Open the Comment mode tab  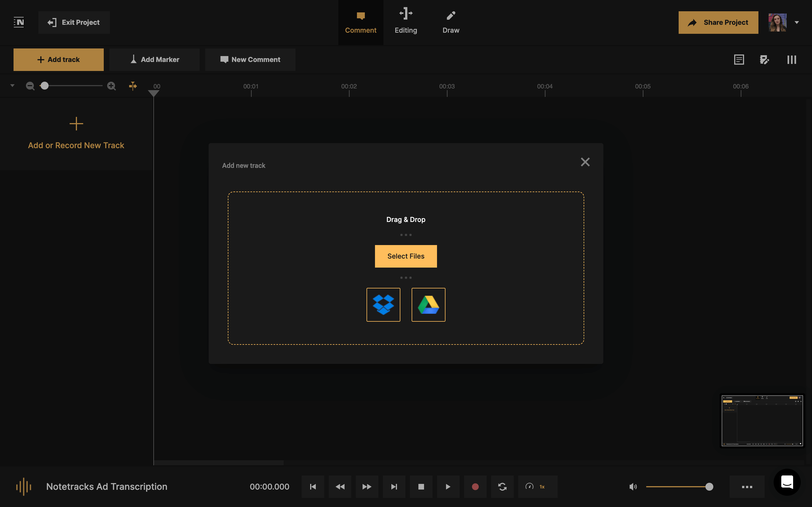pyautogui.click(x=361, y=22)
